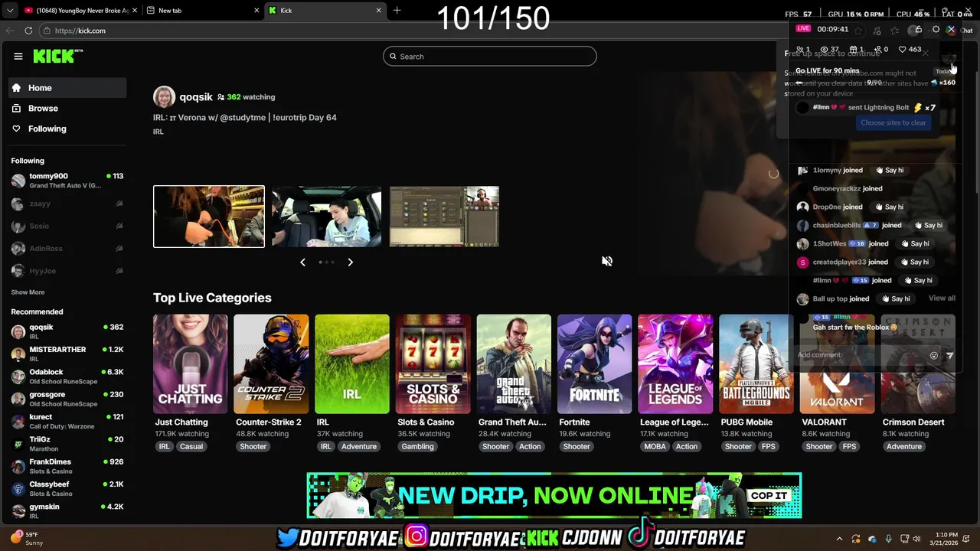Viewport: 980px width, 551px height.
Task: Say hi to chasinbluebills
Action: point(927,225)
